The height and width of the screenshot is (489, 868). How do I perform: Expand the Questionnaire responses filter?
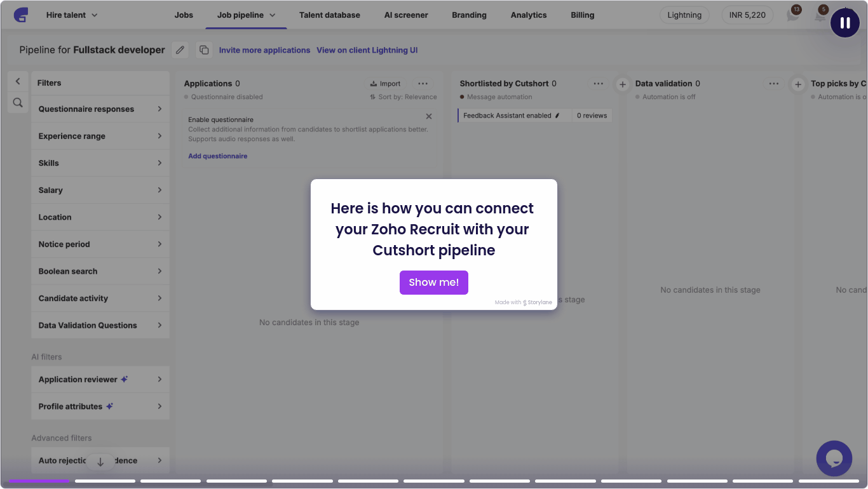coord(100,109)
